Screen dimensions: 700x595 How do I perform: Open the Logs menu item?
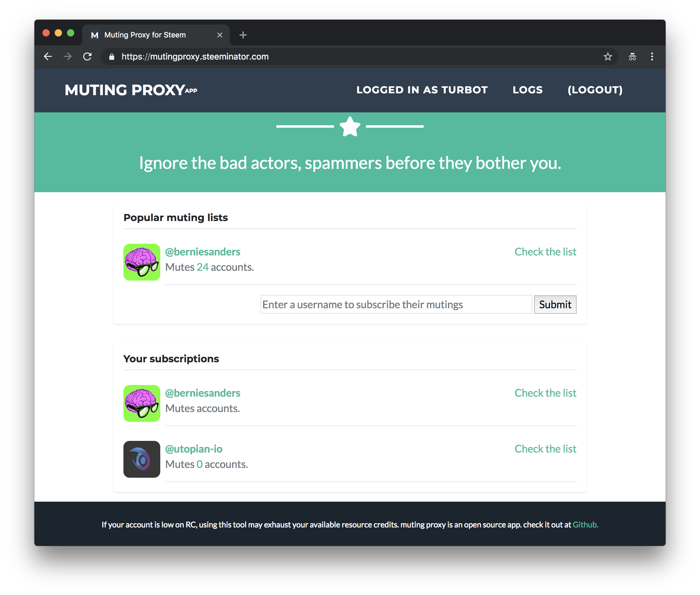pos(527,90)
